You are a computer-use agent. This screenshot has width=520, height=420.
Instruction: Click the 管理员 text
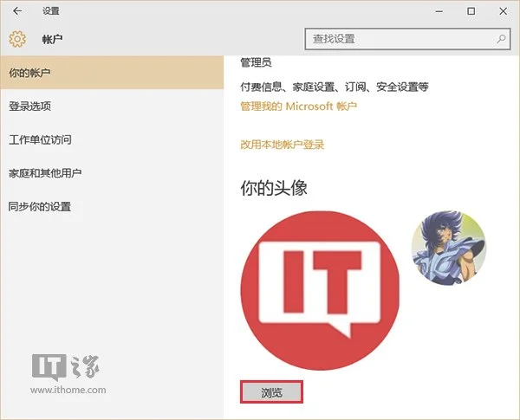point(256,62)
